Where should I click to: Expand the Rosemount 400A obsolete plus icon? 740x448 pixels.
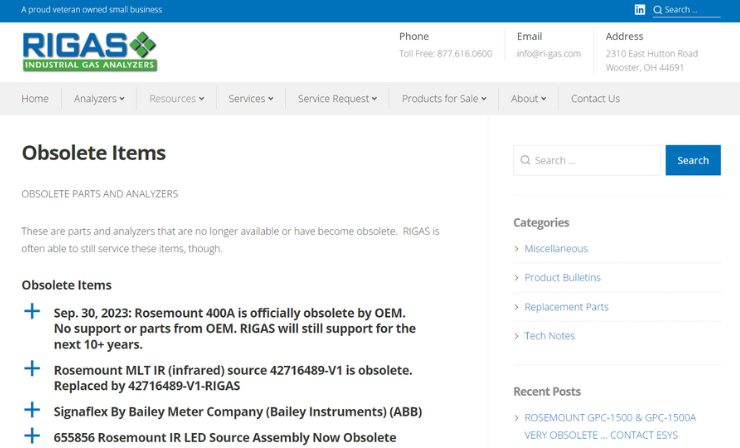point(32,312)
